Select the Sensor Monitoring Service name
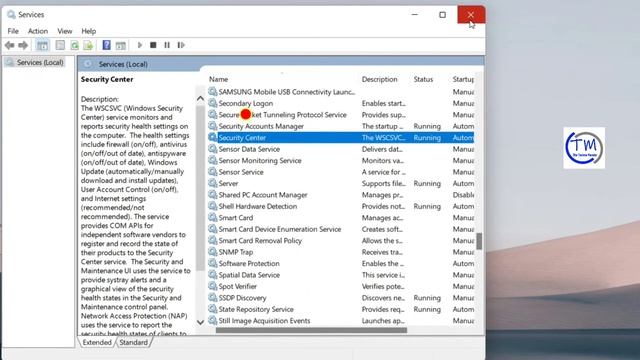Viewport: 640px width, 360px height. pyautogui.click(x=260, y=160)
